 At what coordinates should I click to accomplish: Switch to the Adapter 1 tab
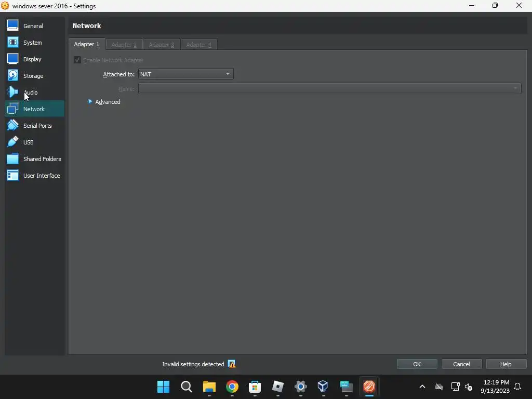87,45
